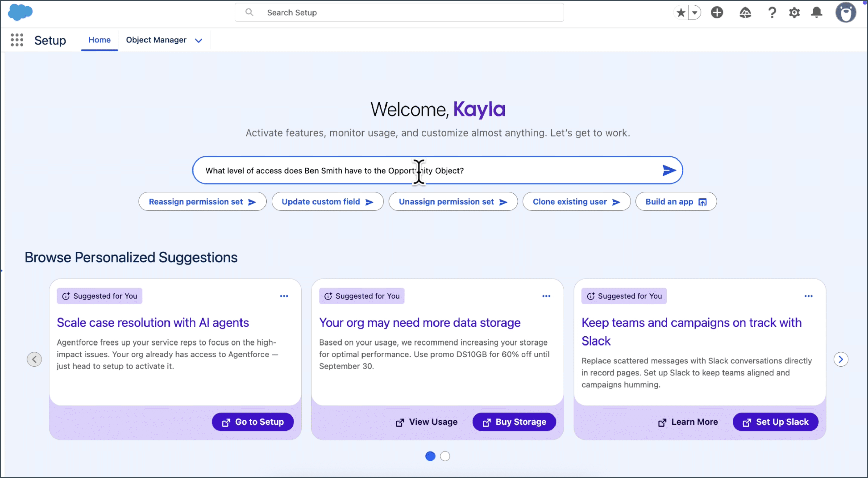Click Suggested for You badge on AI agents card
The width and height of the screenshot is (868, 478).
[99, 296]
